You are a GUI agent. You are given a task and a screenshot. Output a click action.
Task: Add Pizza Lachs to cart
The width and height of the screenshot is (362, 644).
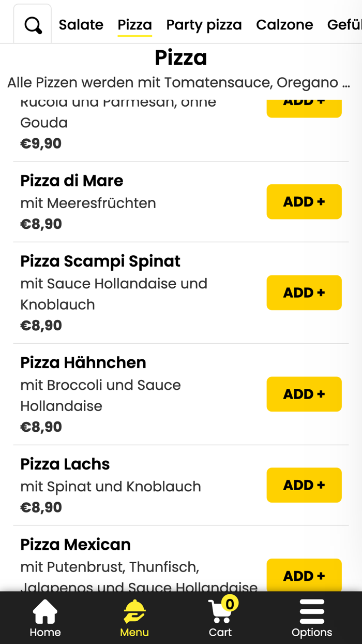[304, 485]
